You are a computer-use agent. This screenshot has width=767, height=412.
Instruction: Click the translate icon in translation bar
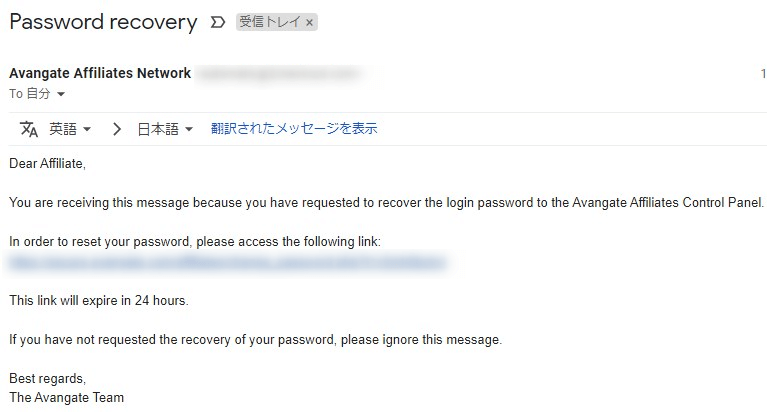click(29, 129)
